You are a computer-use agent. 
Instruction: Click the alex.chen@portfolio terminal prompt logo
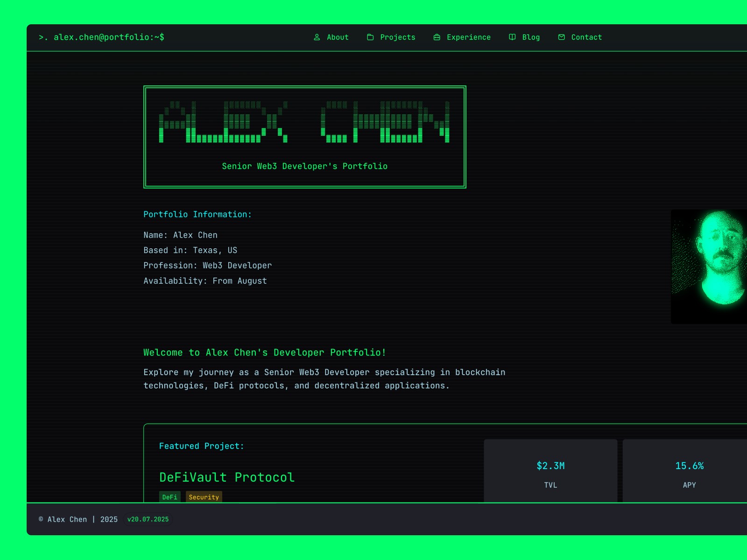(102, 37)
